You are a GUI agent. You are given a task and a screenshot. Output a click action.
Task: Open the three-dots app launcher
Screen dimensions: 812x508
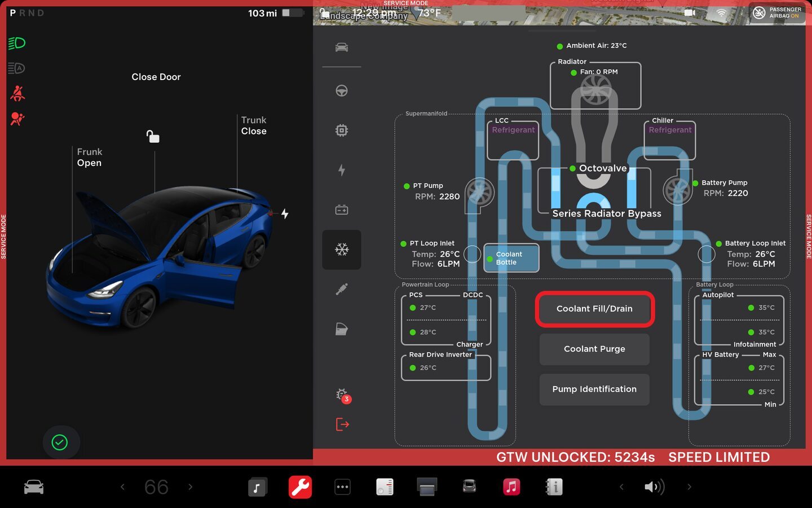pyautogui.click(x=342, y=487)
